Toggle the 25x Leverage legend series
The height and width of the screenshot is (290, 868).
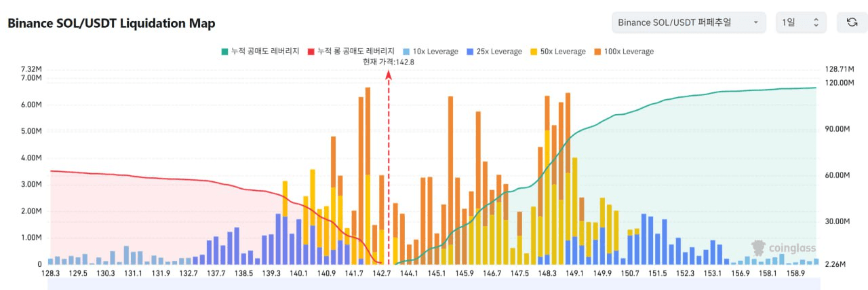pos(494,52)
